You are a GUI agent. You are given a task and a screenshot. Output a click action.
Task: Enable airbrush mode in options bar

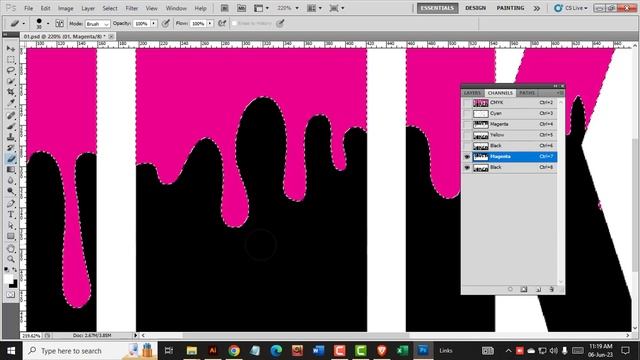pyautogui.click(x=222, y=23)
